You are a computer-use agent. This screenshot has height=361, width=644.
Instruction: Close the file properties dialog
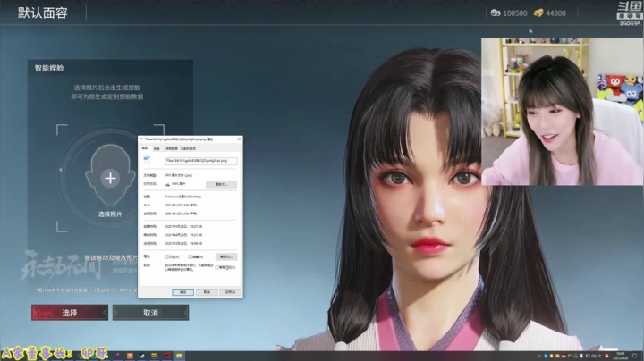[239, 139]
